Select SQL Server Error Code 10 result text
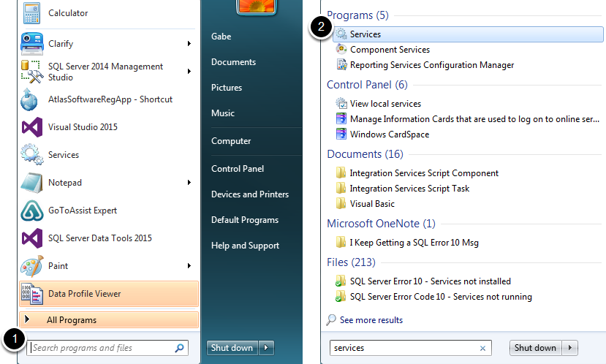Image resolution: width=606 pixels, height=364 pixels. [x=441, y=297]
